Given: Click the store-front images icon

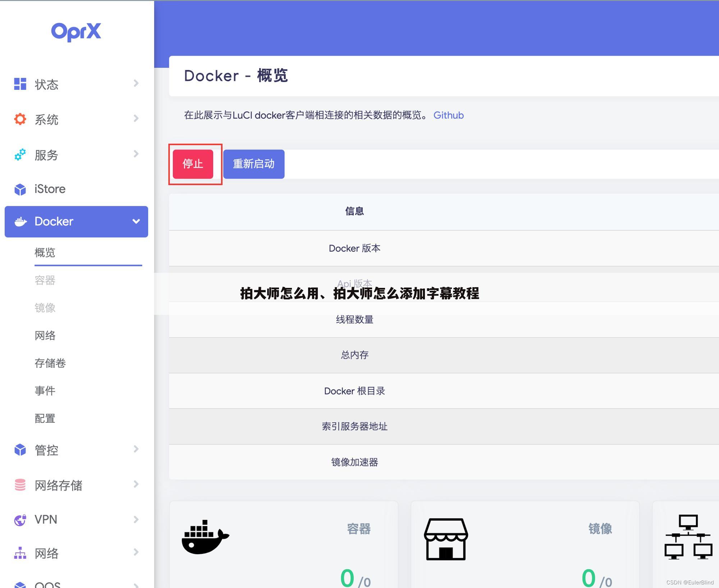Looking at the screenshot, I should click(446, 539).
